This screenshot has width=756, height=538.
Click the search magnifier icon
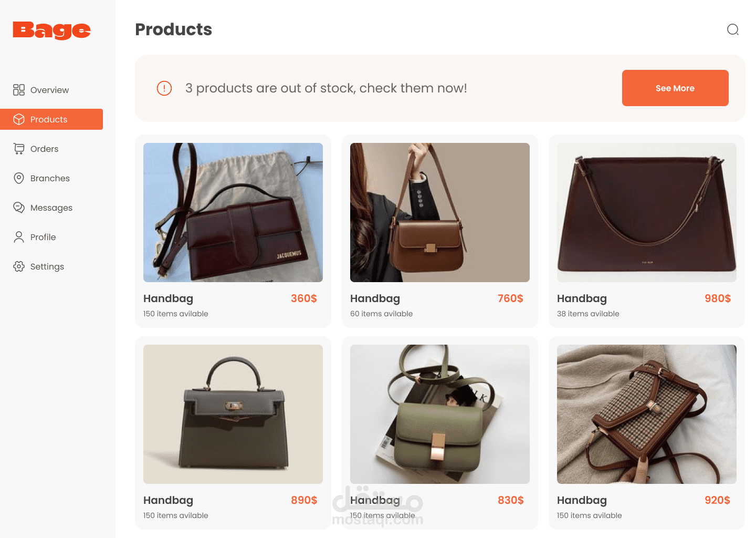[733, 29]
